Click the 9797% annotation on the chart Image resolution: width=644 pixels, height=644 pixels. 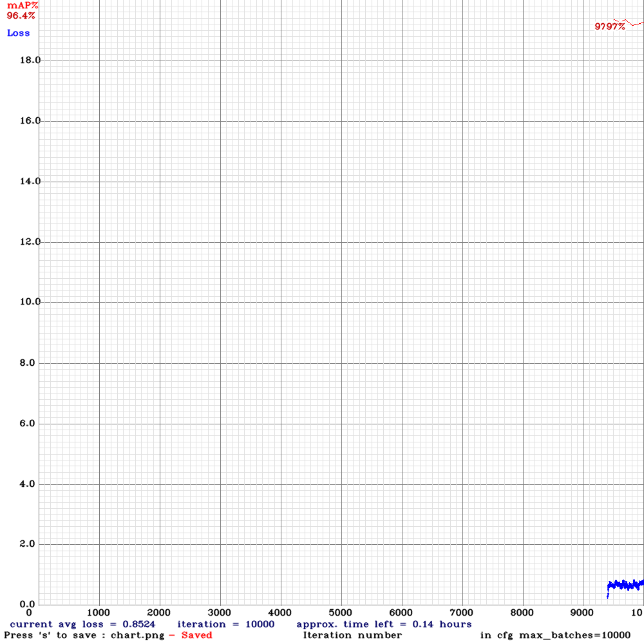(608, 27)
